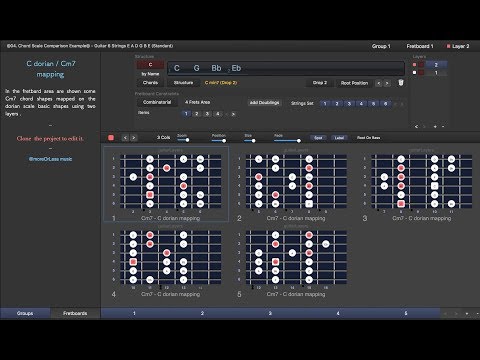Screen dimensions: 480x360
Task: Remove a fretboard with the minus in bottom bar
Action: coord(477,314)
